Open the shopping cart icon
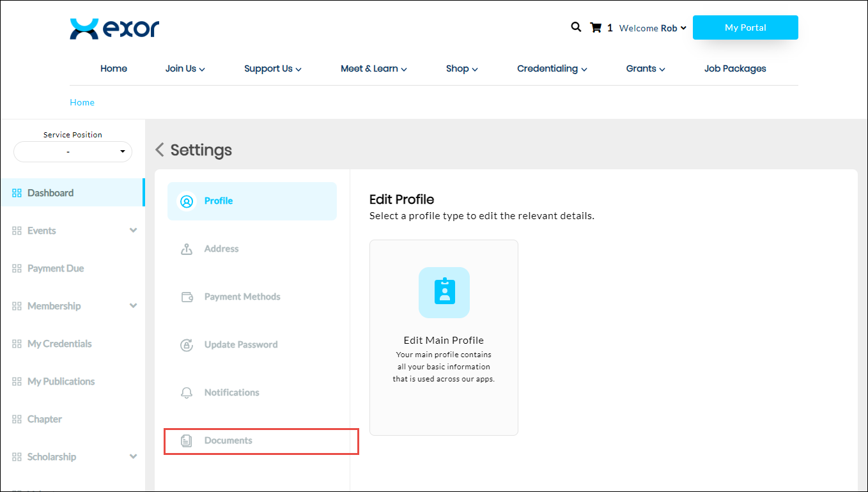The height and width of the screenshot is (492, 868). 596,27
